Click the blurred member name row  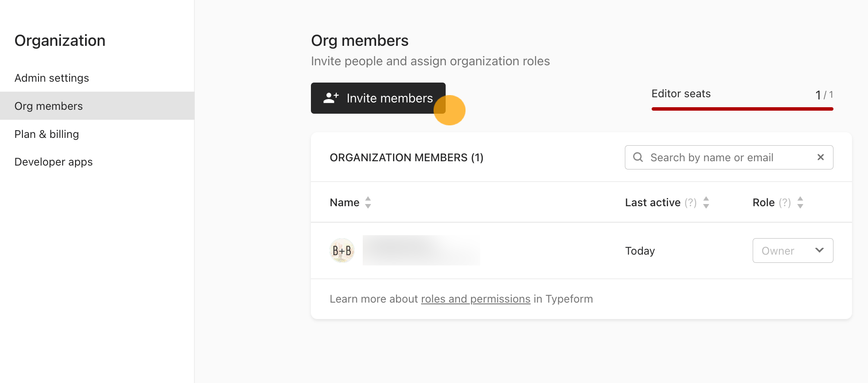[421, 250]
